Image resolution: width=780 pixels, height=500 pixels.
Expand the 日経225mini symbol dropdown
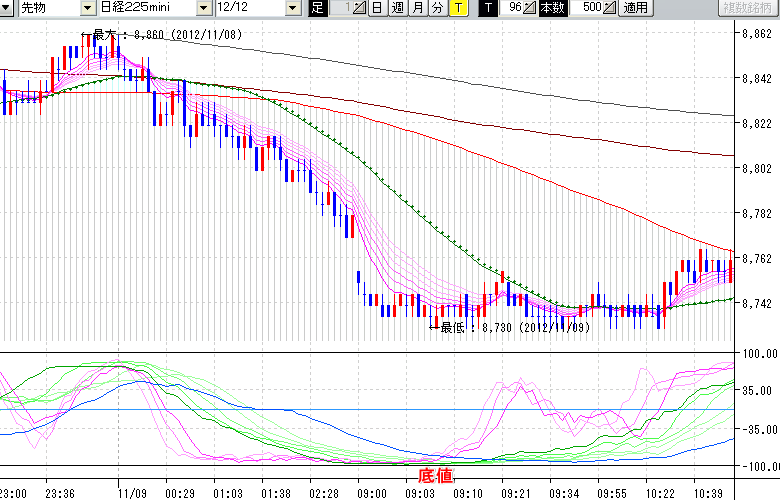pos(204,8)
